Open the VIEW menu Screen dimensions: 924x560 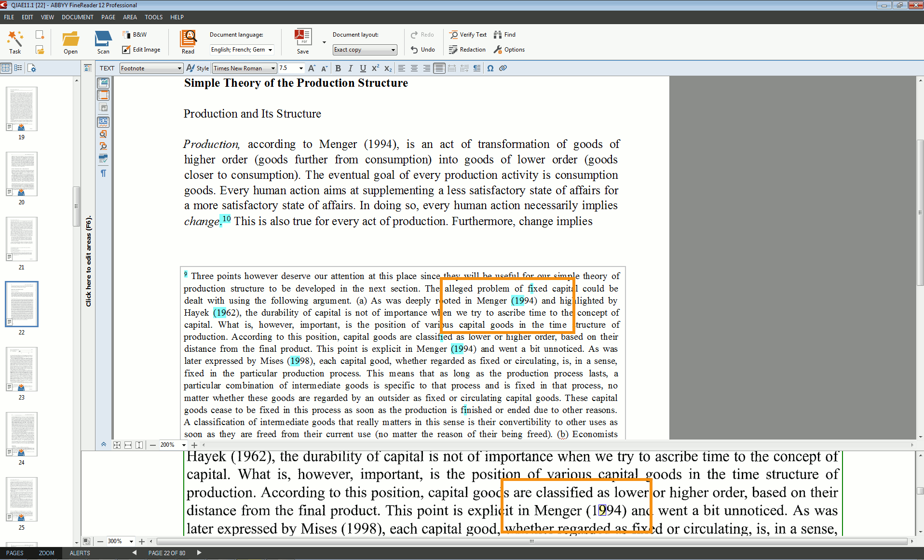47,17
